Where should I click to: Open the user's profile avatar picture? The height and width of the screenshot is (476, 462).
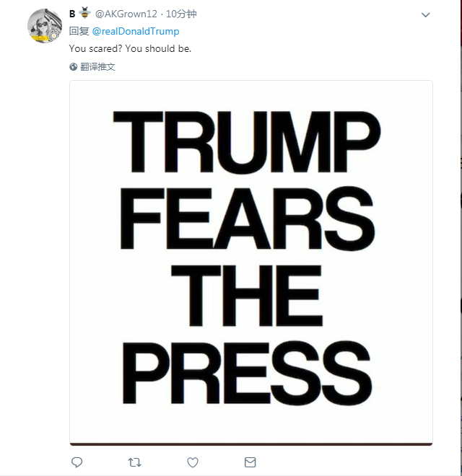(x=45, y=26)
